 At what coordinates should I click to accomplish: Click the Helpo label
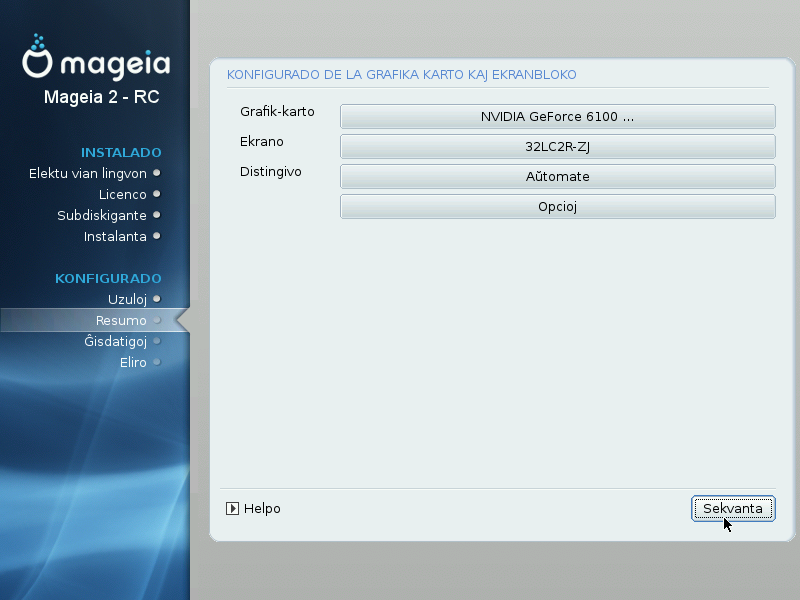(262, 509)
